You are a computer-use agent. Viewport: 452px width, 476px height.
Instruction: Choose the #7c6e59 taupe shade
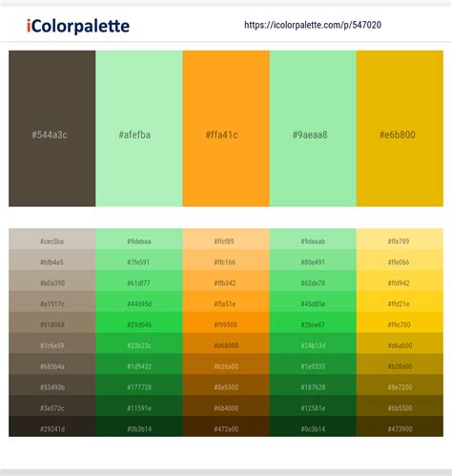click(x=52, y=343)
